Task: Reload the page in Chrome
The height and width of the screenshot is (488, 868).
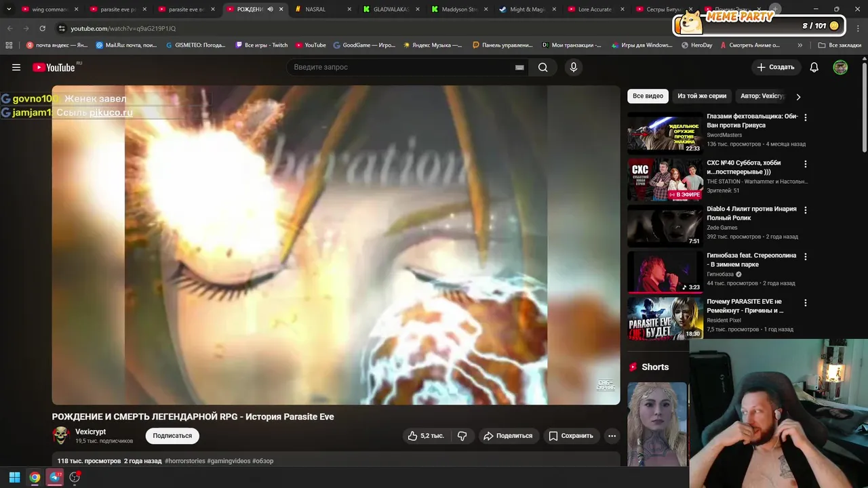Action: click(x=43, y=28)
